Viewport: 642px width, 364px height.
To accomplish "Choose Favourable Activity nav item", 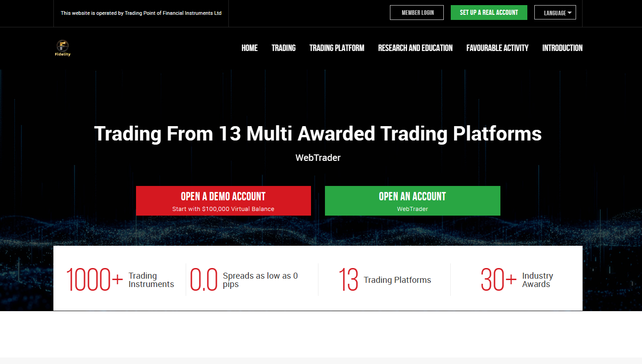I will coord(497,48).
